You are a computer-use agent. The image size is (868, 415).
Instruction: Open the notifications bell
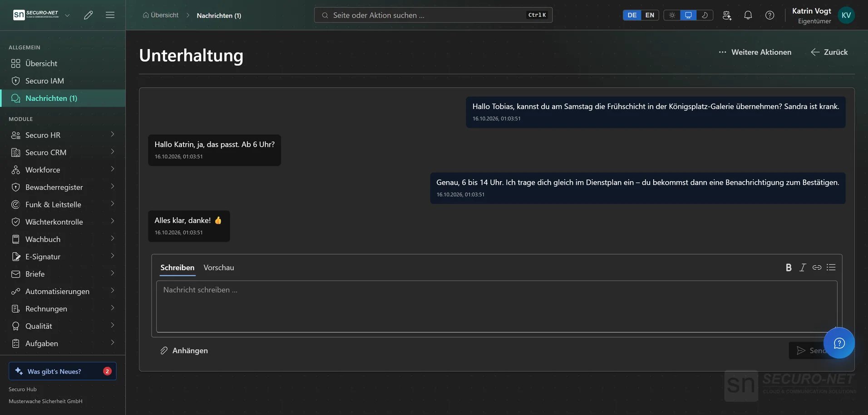coord(748,15)
